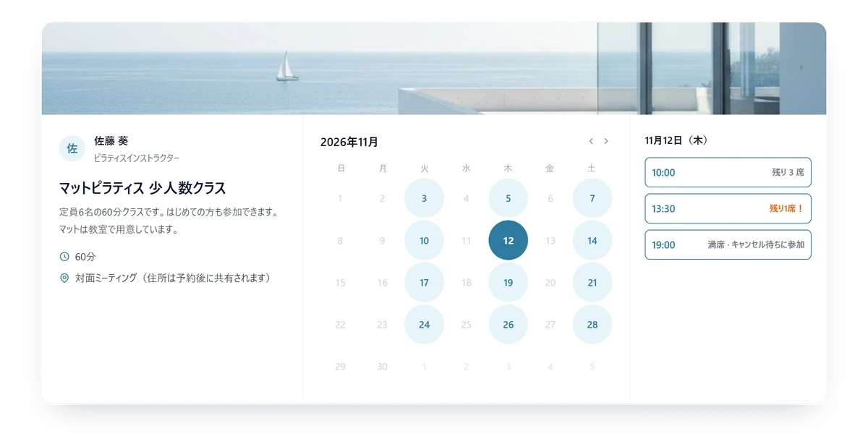Screen dimensions: 868x434
Task: Click the instructor name 佐藤 葵
Action: [111, 141]
